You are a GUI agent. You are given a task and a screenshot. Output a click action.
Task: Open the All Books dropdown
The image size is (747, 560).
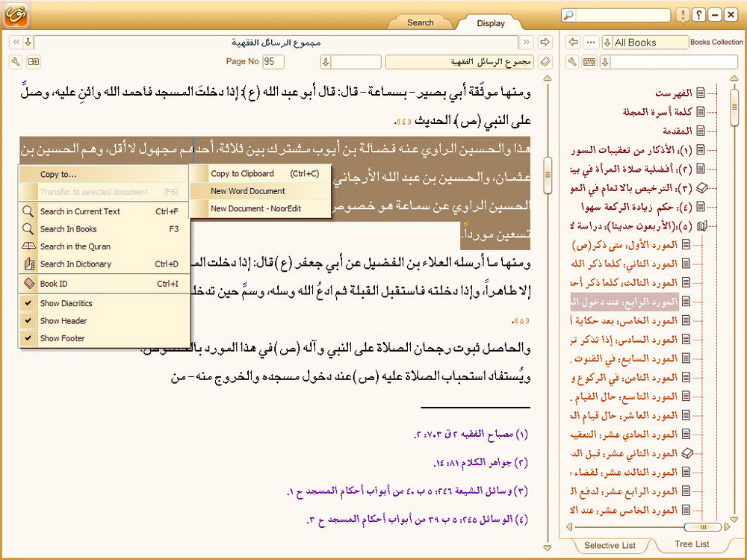tap(607, 43)
